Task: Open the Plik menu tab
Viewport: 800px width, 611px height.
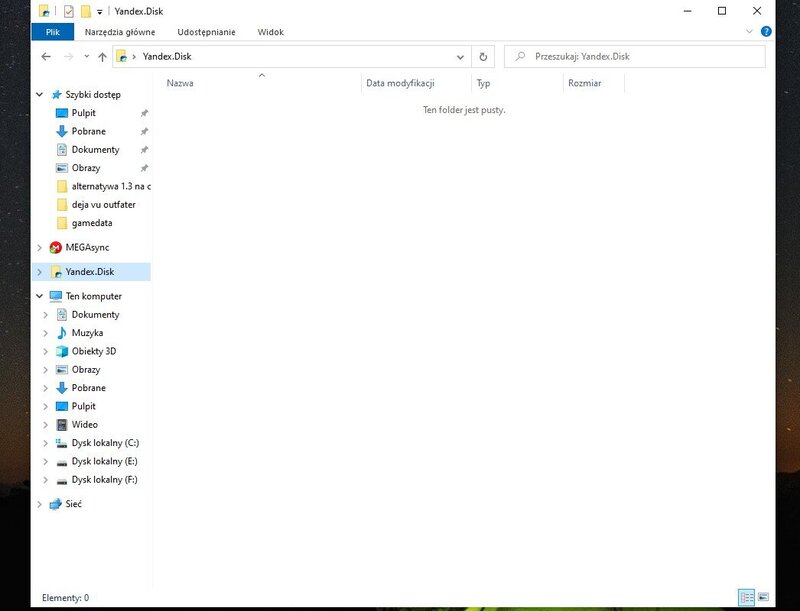Action: tap(52, 32)
